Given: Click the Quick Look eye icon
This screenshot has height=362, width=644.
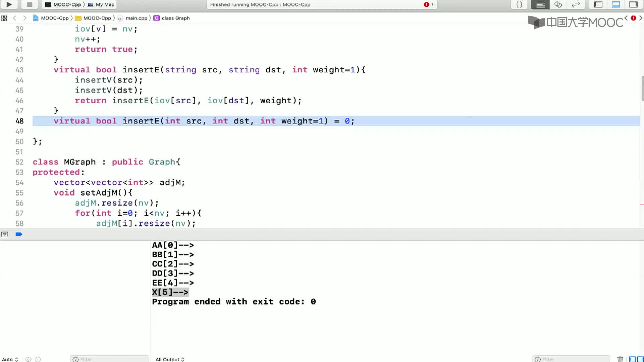Looking at the screenshot, I should point(29,359).
